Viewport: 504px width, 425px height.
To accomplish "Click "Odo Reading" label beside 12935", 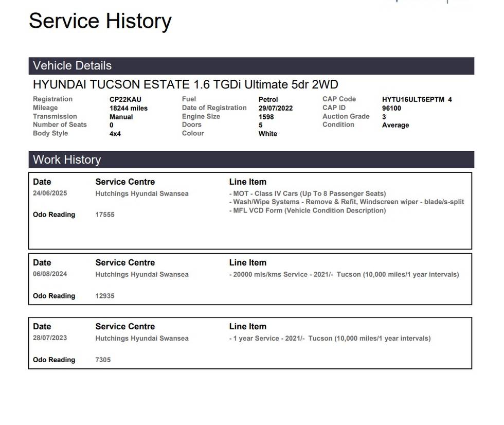I will 54,296.
